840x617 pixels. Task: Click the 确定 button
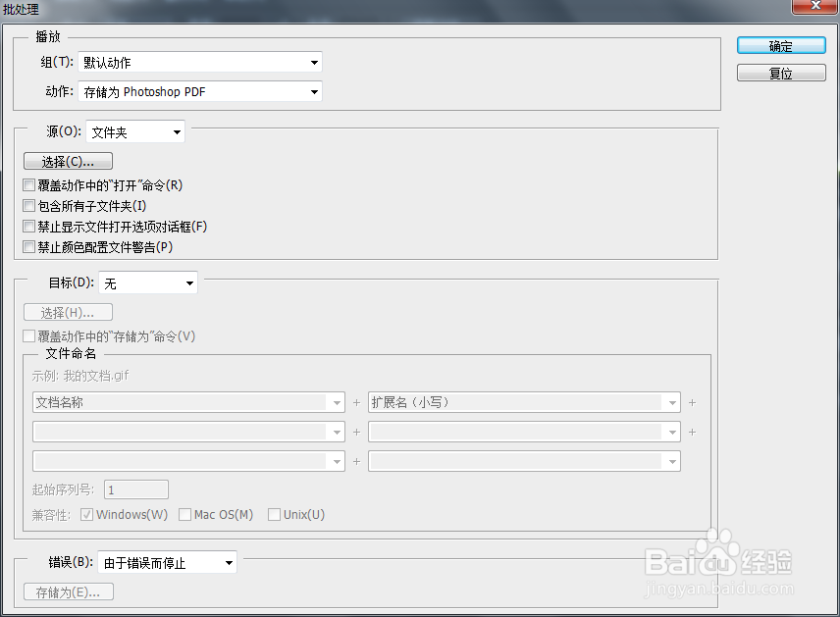pos(781,46)
